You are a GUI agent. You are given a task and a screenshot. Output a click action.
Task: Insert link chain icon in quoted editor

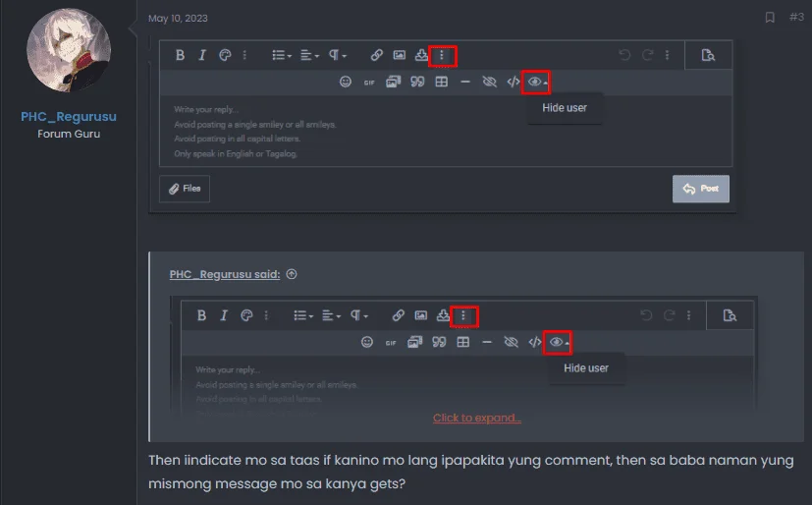(x=399, y=315)
